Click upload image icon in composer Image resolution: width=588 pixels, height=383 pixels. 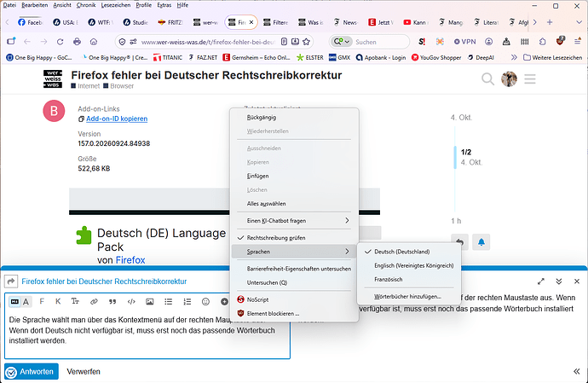pyautogui.click(x=150, y=301)
